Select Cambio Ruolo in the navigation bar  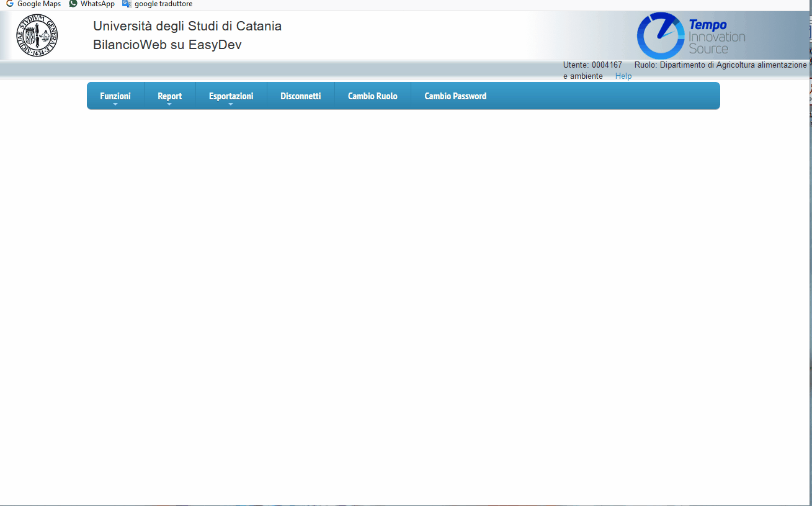point(373,96)
